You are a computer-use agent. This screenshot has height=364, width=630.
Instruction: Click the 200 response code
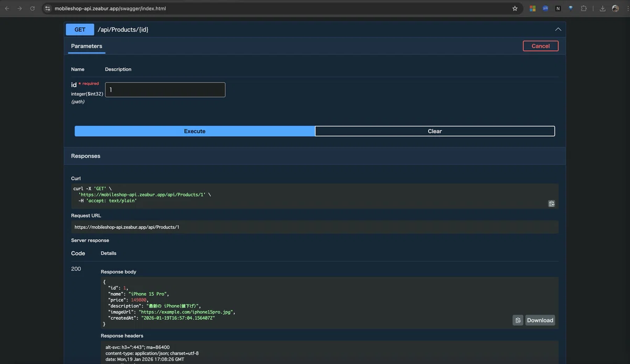76,269
